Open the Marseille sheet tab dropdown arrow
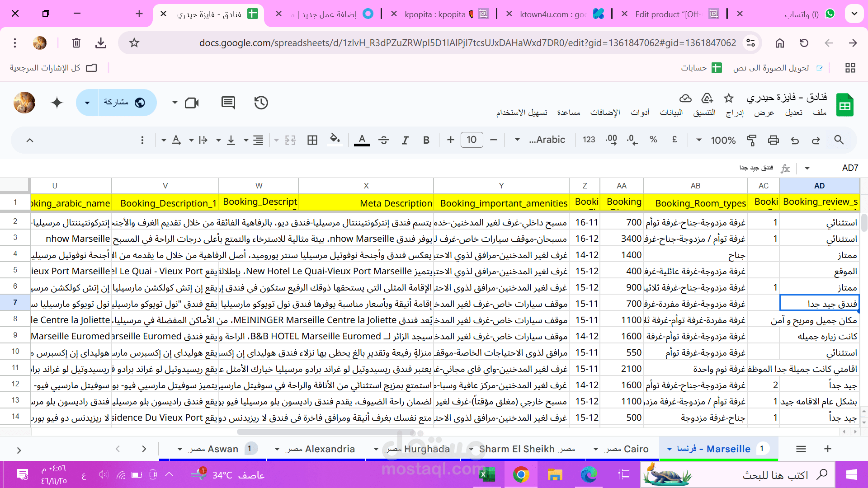868x488 pixels. (x=670, y=449)
